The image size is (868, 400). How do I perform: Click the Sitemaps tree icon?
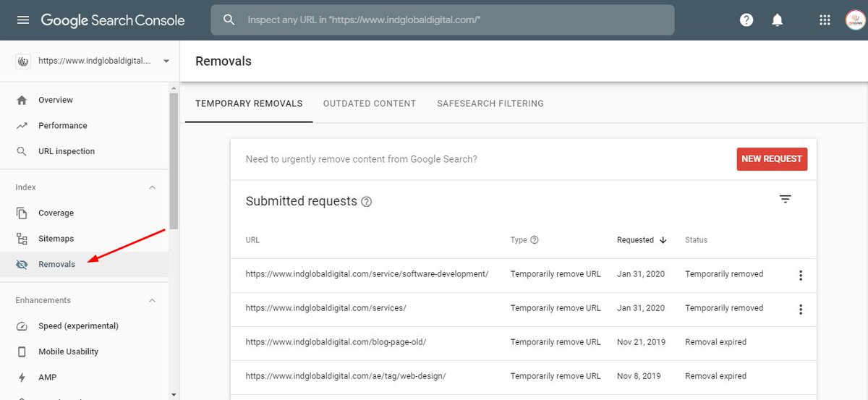coord(22,239)
